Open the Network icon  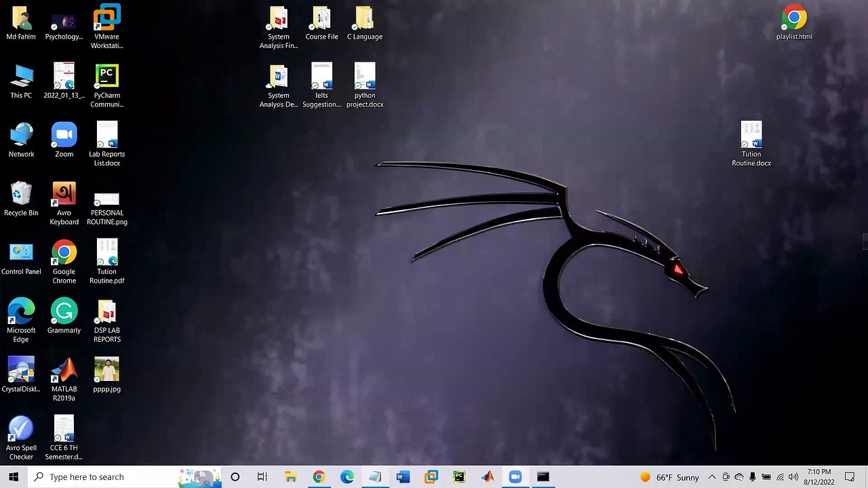21,140
